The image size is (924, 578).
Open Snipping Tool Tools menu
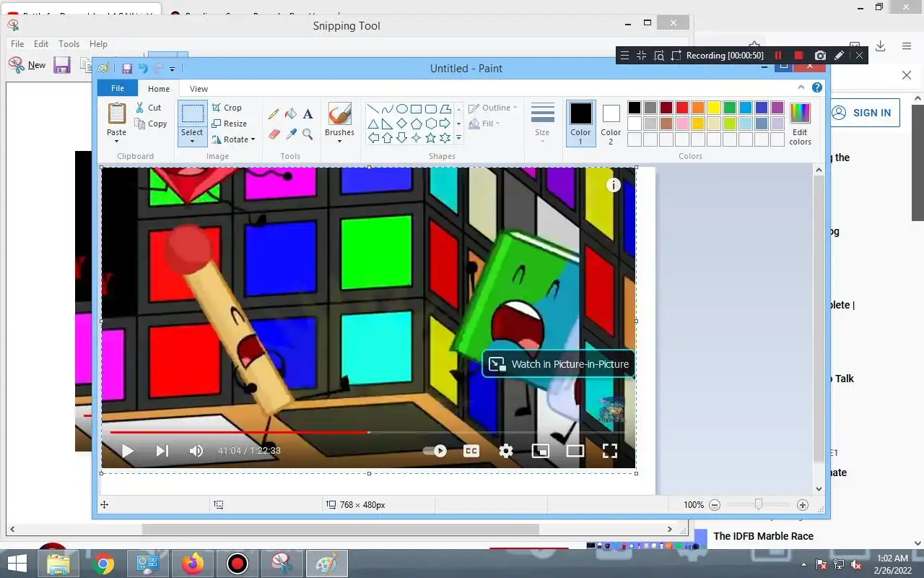[69, 44]
